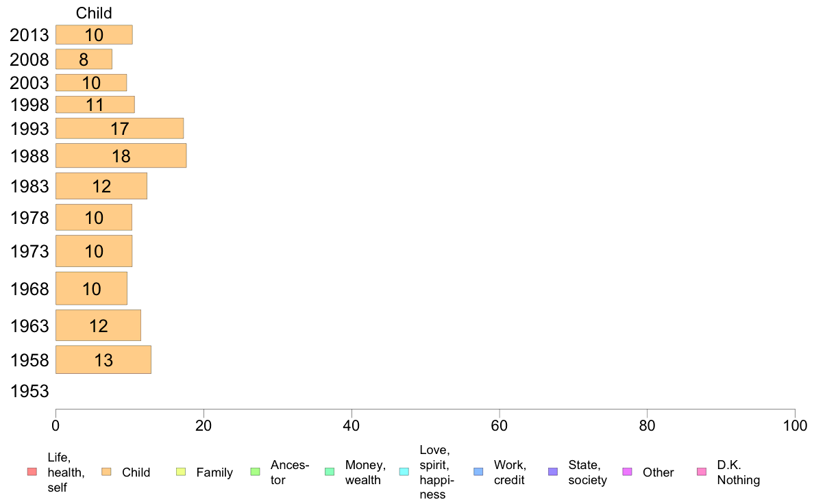Click the Work, credit legend swatch
Viewport: 814px width, 504px height.
click(478, 472)
